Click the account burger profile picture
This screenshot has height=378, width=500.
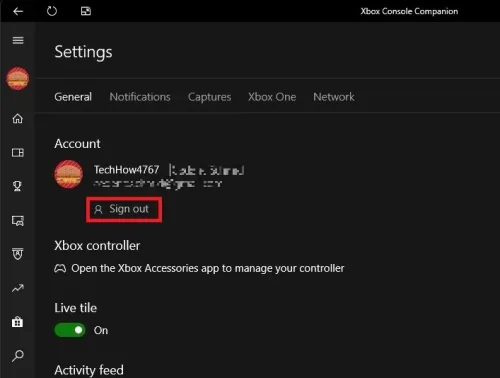[x=69, y=174]
